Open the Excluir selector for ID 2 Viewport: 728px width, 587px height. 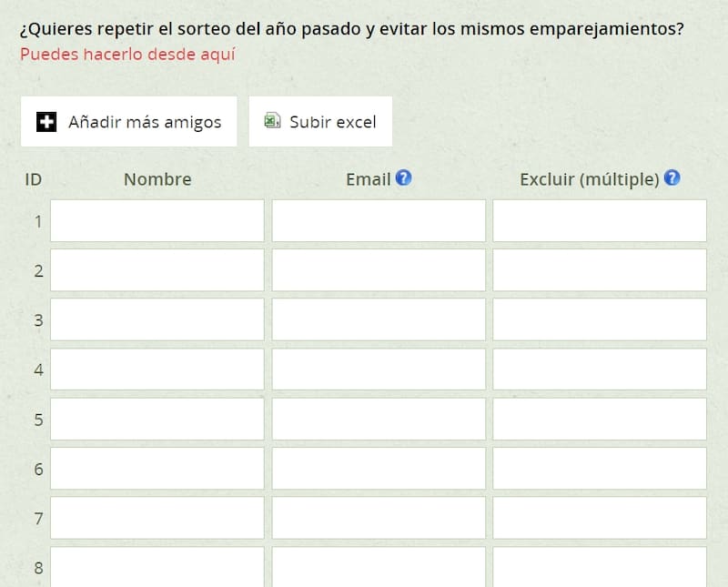600,270
